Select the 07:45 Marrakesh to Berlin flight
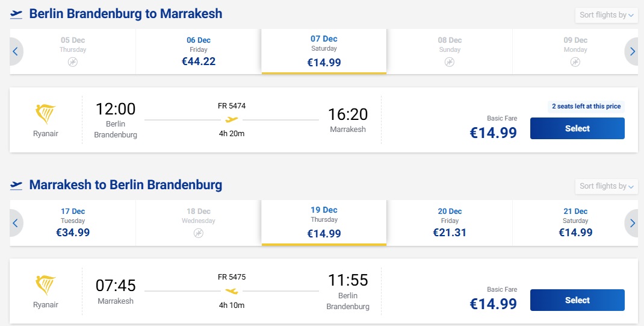The image size is (644, 326). click(577, 300)
